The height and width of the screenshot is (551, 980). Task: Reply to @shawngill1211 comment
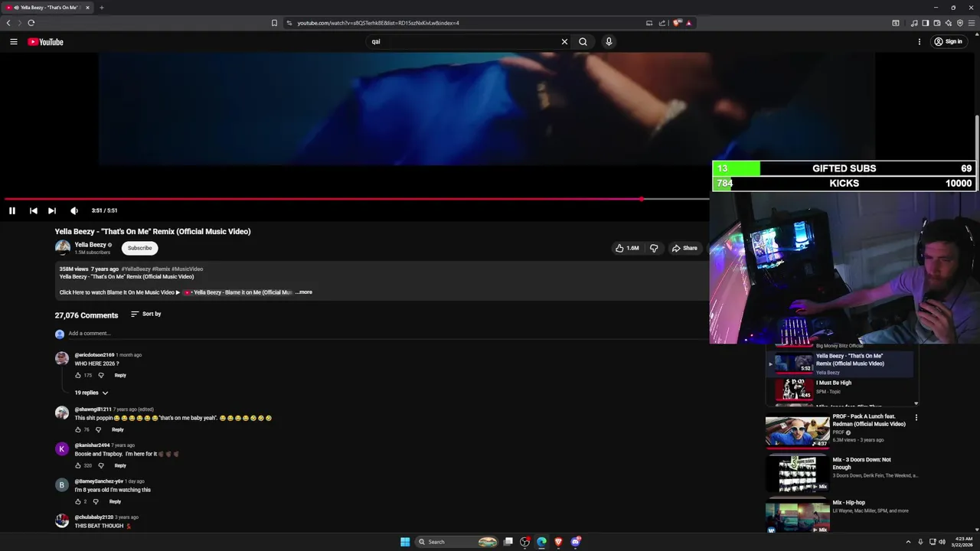tap(118, 430)
